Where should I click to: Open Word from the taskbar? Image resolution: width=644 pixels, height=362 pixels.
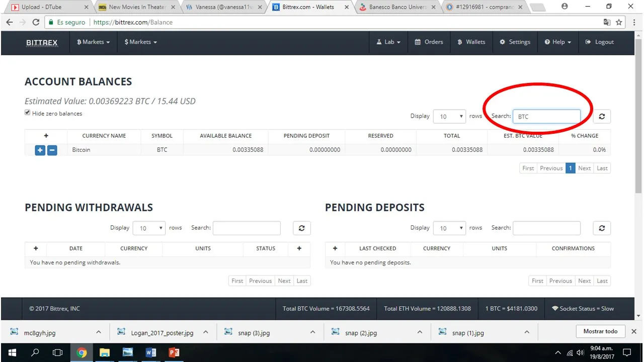pyautogui.click(x=151, y=352)
